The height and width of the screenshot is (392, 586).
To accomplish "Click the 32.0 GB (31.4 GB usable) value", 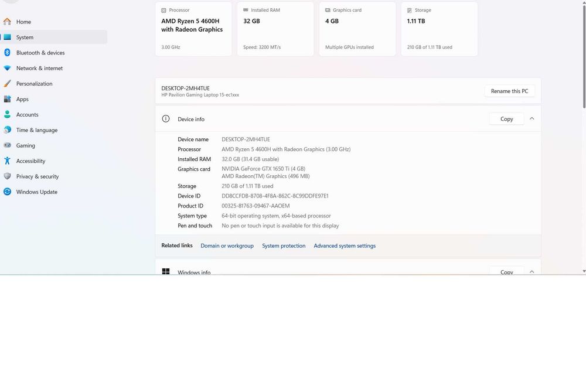I will (x=250, y=159).
